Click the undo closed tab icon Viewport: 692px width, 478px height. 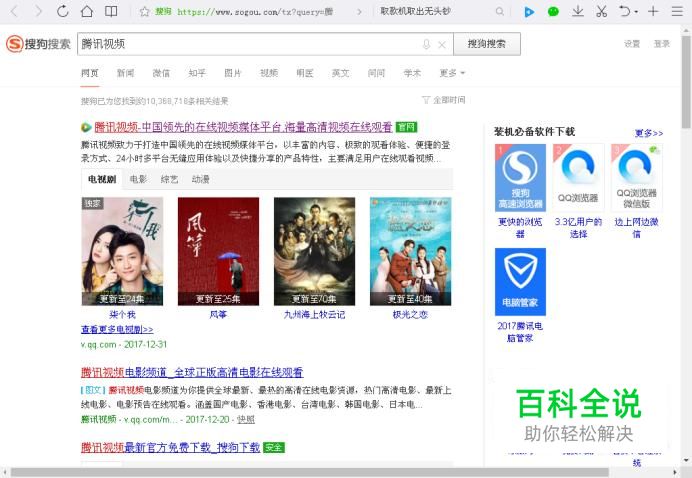click(x=624, y=11)
